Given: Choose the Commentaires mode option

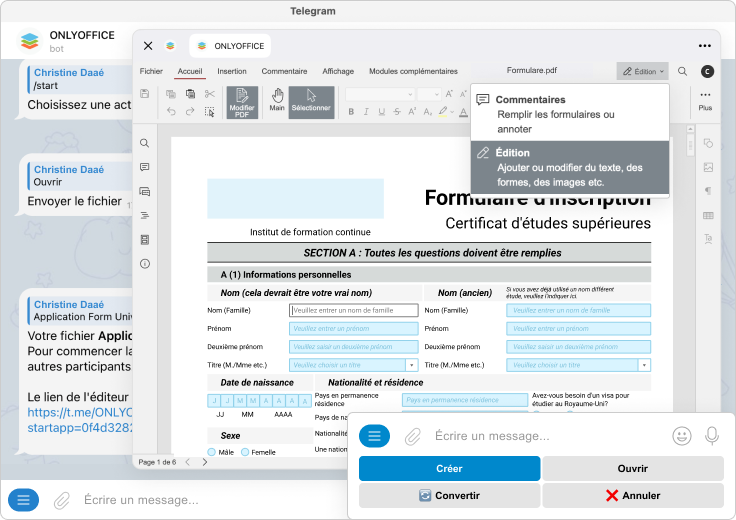Looking at the screenshot, I should click(x=570, y=114).
